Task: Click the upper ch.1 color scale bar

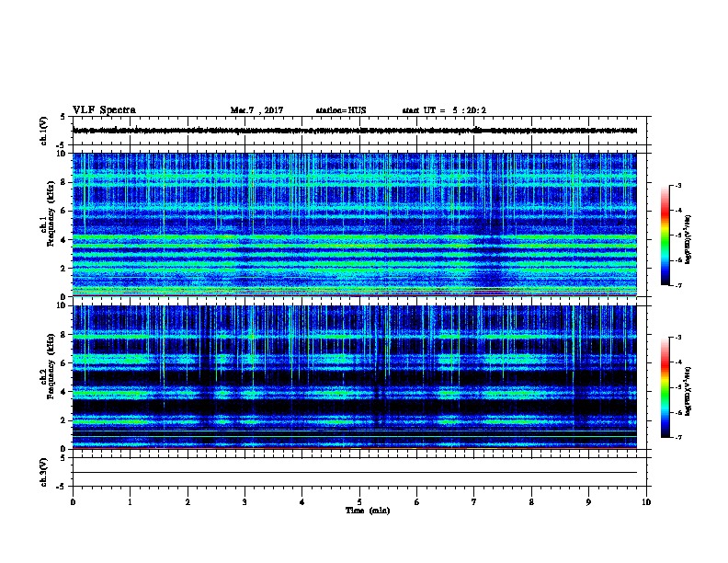Action: (x=665, y=236)
